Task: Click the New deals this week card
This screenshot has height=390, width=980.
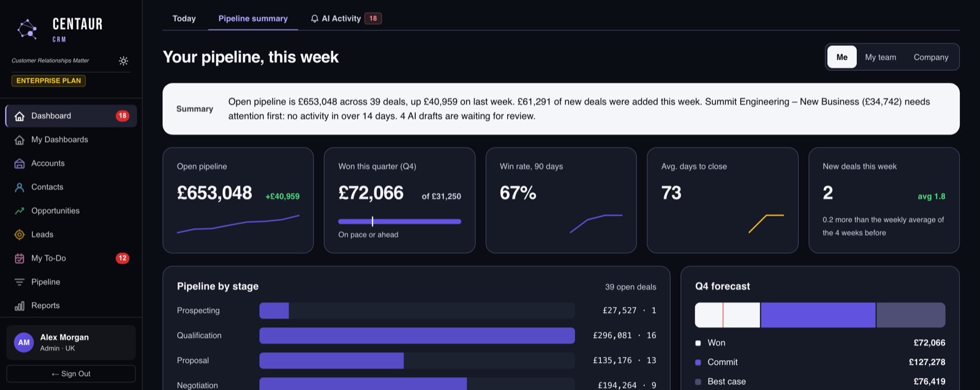Action: (x=884, y=200)
